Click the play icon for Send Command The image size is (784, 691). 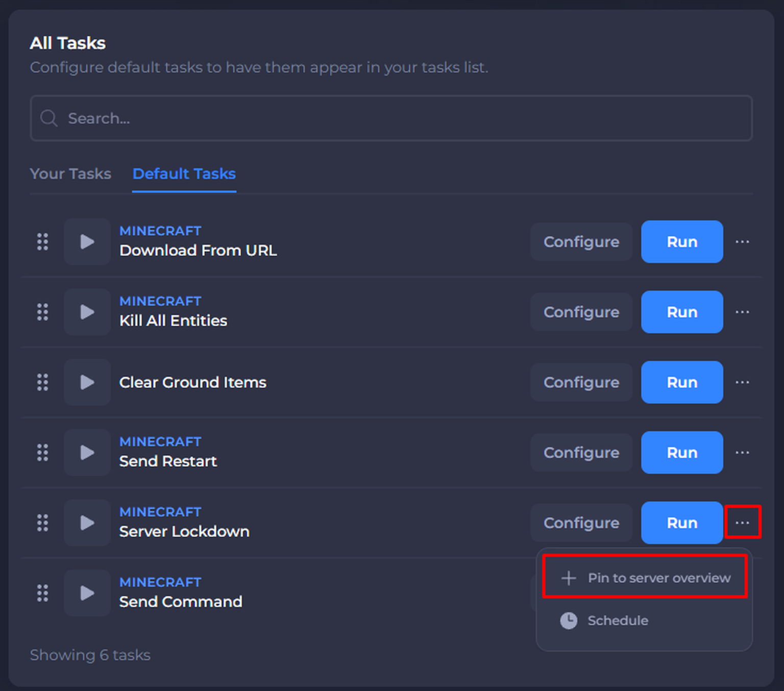tap(87, 593)
